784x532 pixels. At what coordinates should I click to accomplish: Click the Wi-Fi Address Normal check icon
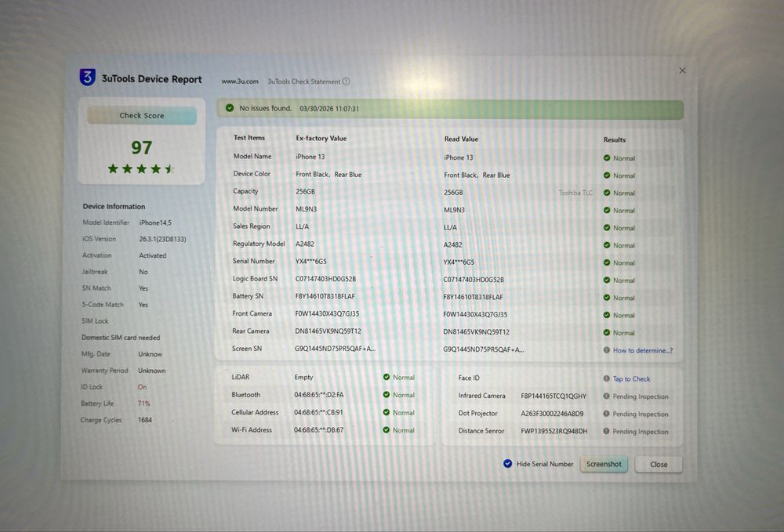387,429
